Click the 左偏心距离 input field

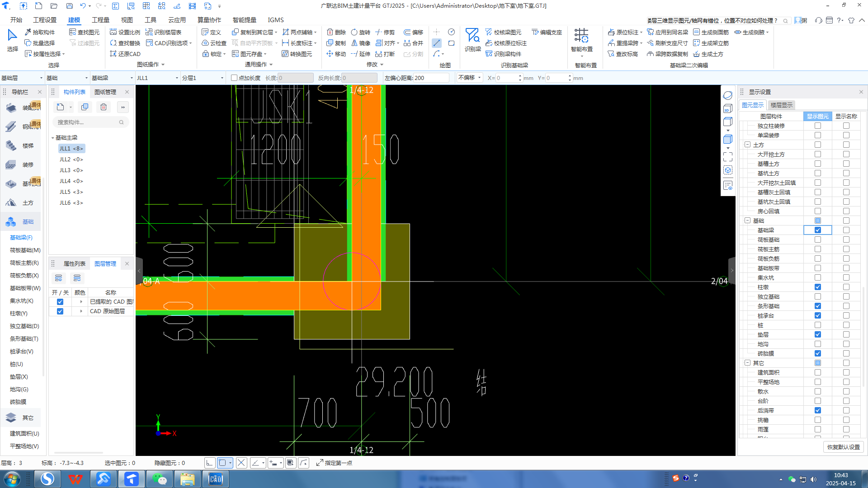click(431, 78)
